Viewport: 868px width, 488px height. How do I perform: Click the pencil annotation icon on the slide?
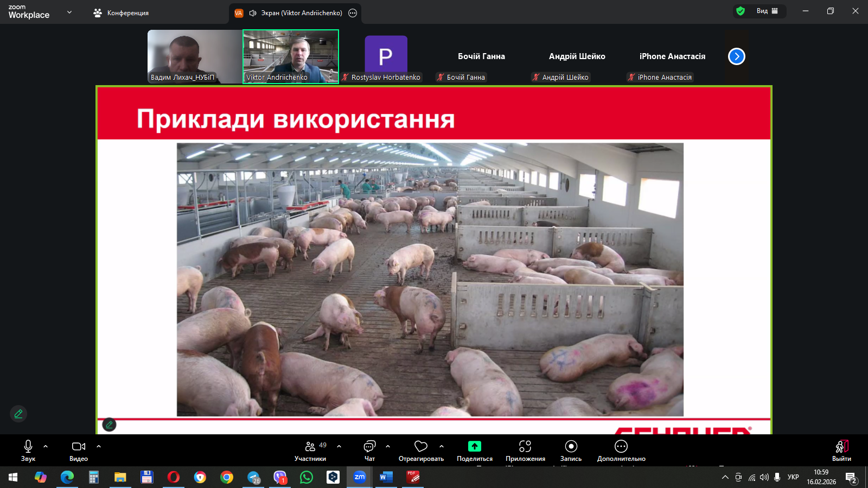point(109,425)
